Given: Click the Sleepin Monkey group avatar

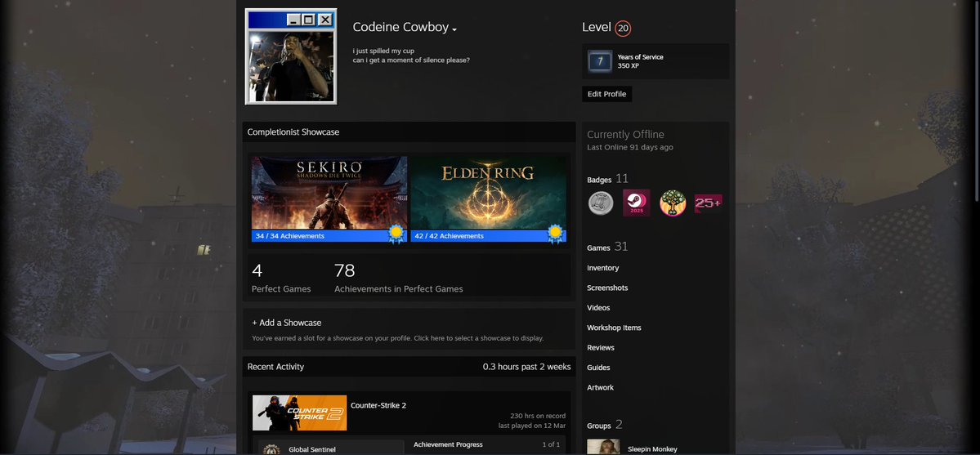Looking at the screenshot, I should click(x=603, y=447).
